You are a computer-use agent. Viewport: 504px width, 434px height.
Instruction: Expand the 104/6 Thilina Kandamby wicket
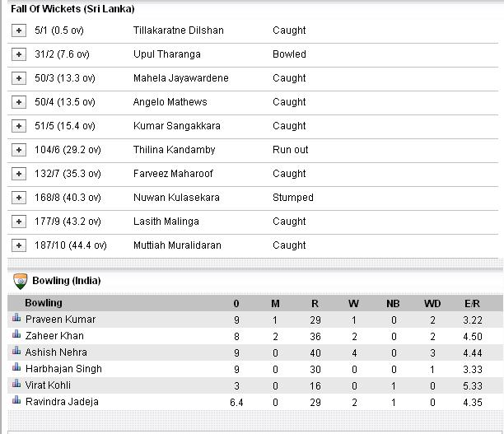pyautogui.click(x=19, y=150)
